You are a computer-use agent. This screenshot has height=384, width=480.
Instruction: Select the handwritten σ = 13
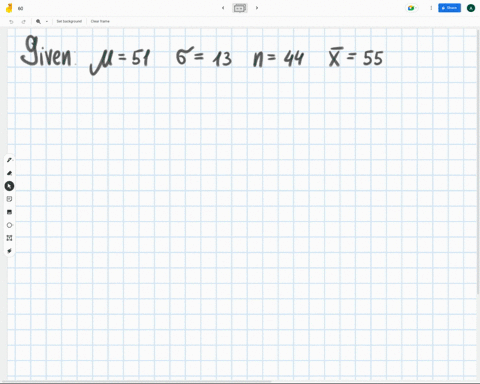point(204,57)
